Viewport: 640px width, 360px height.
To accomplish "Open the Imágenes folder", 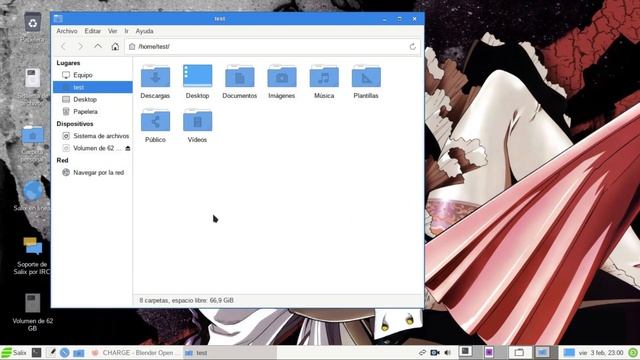I will tap(282, 81).
